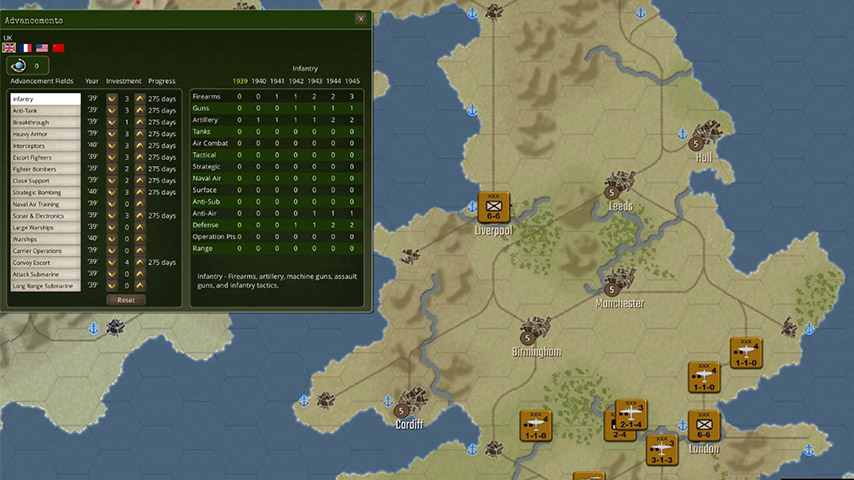Click the Artillery row label
Screen dimensions: 854x480
205,120
